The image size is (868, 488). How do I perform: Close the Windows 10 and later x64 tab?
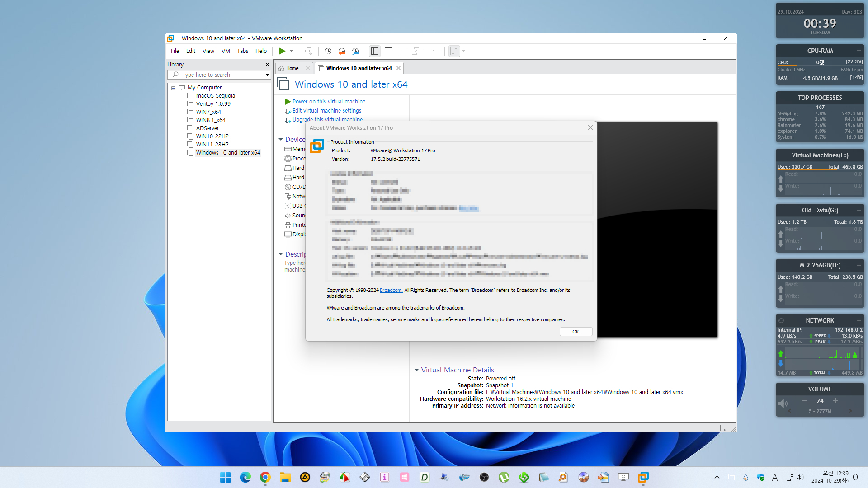pyautogui.click(x=398, y=68)
